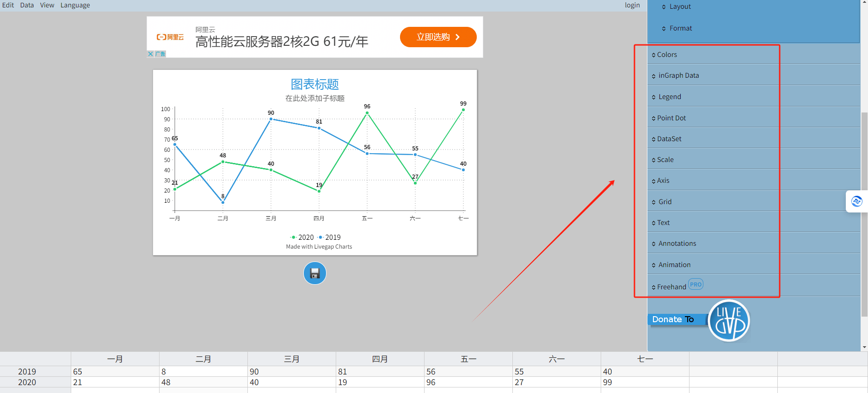Image resolution: width=868 pixels, height=393 pixels.
Task: Open the Data menu
Action: click(27, 5)
